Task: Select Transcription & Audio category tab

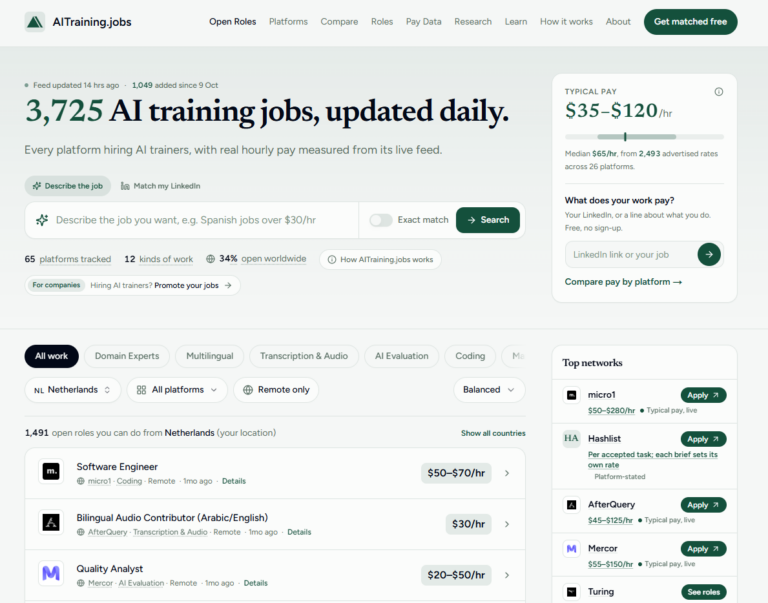Action: pos(304,356)
